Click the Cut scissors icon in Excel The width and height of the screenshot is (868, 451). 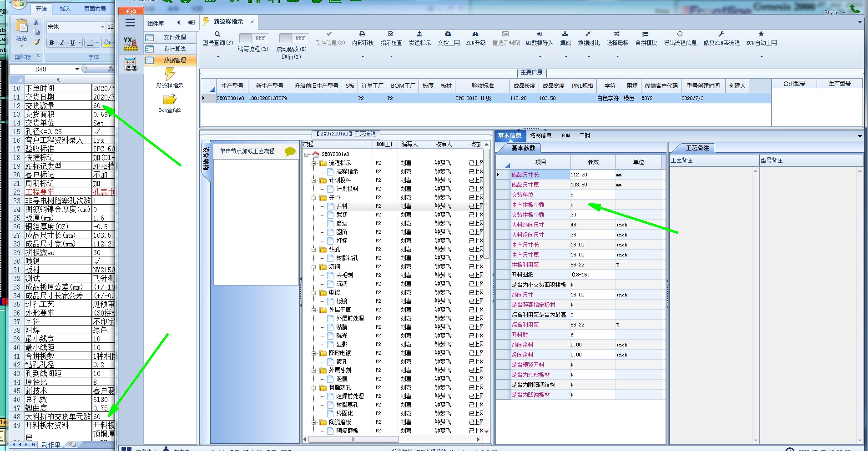(x=36, y=22)
